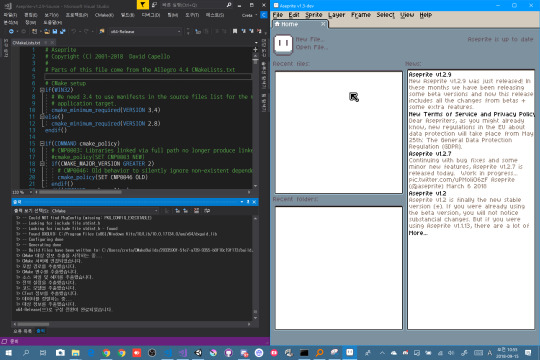Click the More... link in Aseprite news
The image size is (540, 360).
pyautogui.click(x=418, y=233)
